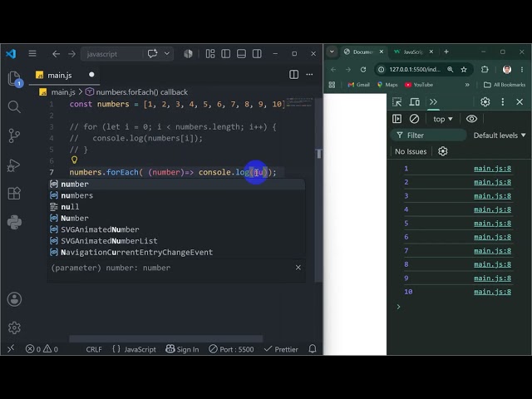Open the Gmail bookmark
This screenshot has height=399, width=532.
(358, 85)
